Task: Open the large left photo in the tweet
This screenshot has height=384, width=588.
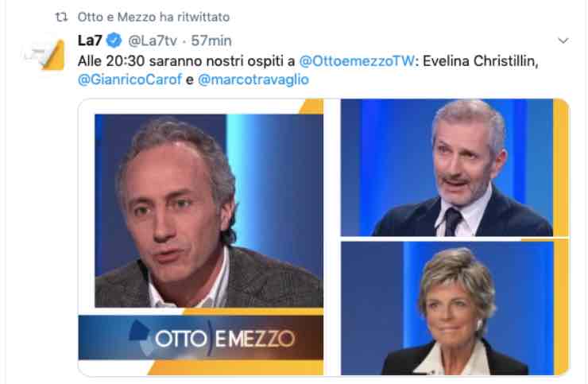Action: pyautogui.click(x=209, y=211)
